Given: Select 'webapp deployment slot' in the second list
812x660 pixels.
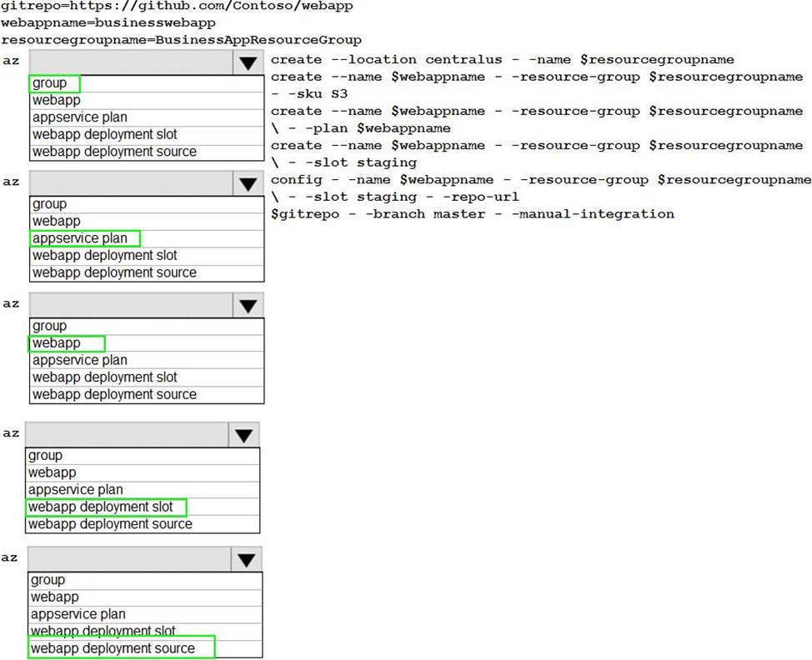Looking at the screenshot, I should click(147, 256).
